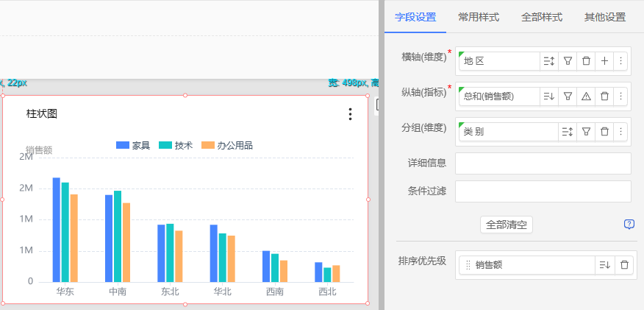This screenshot has width=644, height=310.
Task: Delete 销售额 from sort priority
Action: coord(623,265)
